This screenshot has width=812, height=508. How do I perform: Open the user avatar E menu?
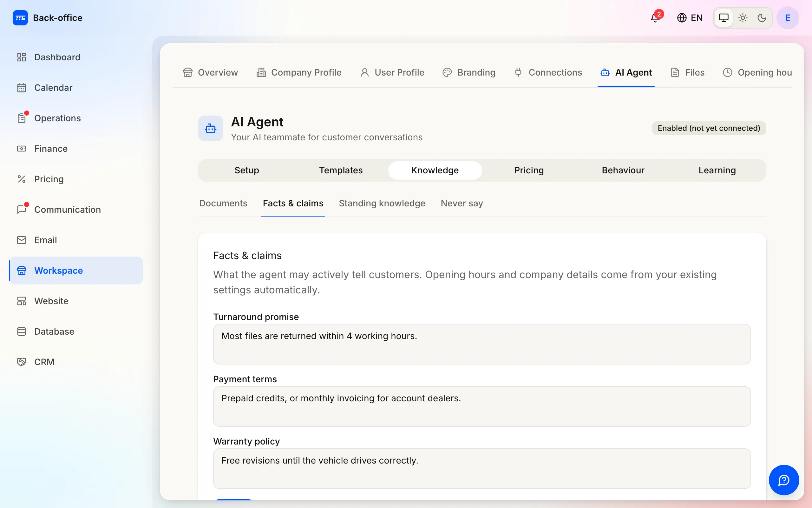tap(788, 18)
